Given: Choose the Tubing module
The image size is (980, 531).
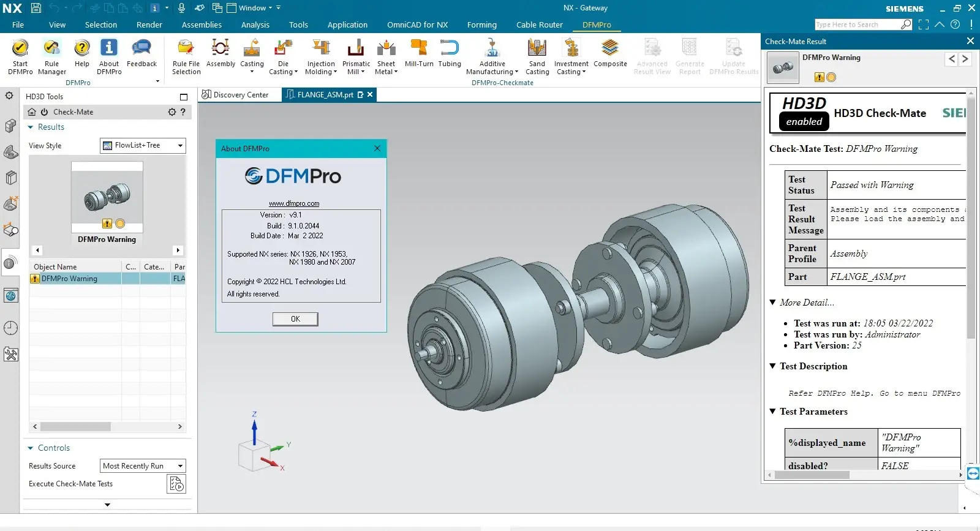Looking at the screenshot, I should point(450,53).
